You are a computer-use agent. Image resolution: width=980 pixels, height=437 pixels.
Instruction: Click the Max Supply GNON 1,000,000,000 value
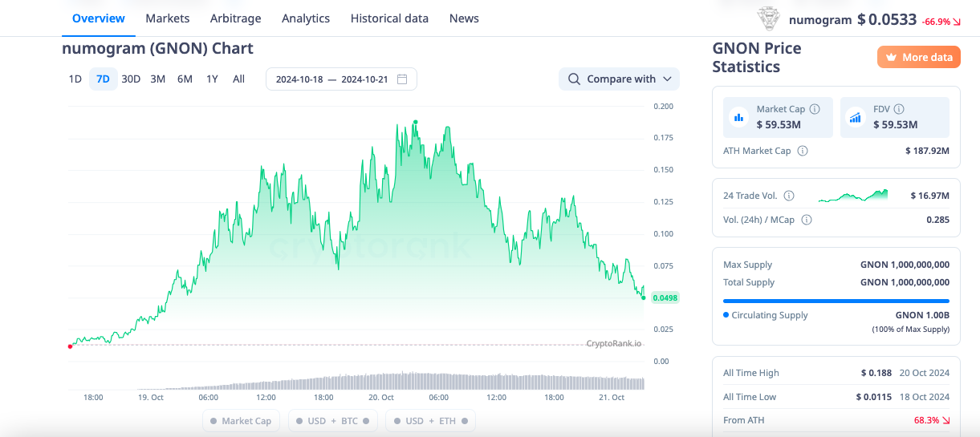(x=905, y=265)
